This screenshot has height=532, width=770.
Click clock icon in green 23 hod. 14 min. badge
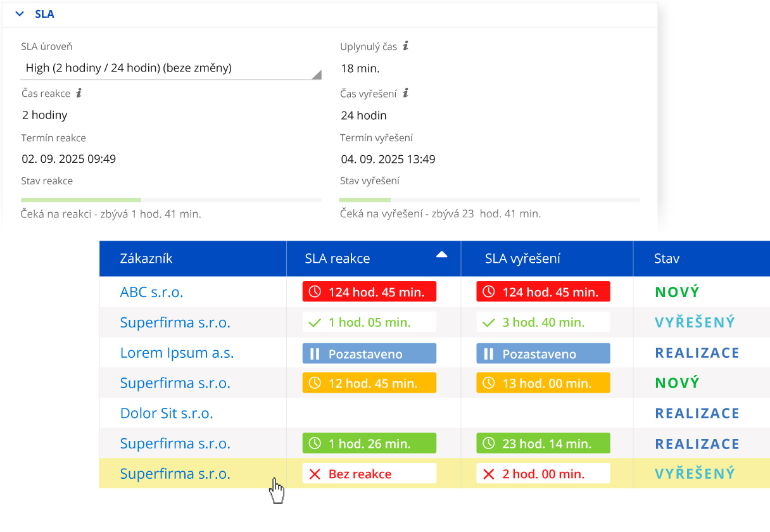(x=488, y=444)
